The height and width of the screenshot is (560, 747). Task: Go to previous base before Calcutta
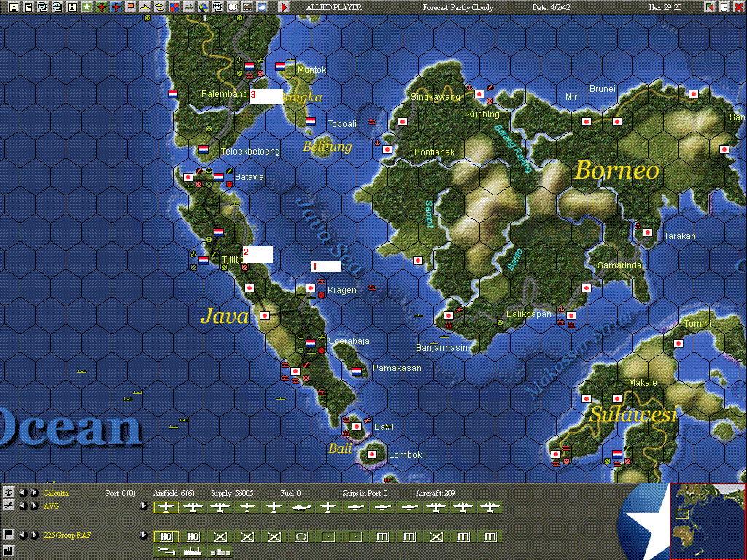(23, 492)
